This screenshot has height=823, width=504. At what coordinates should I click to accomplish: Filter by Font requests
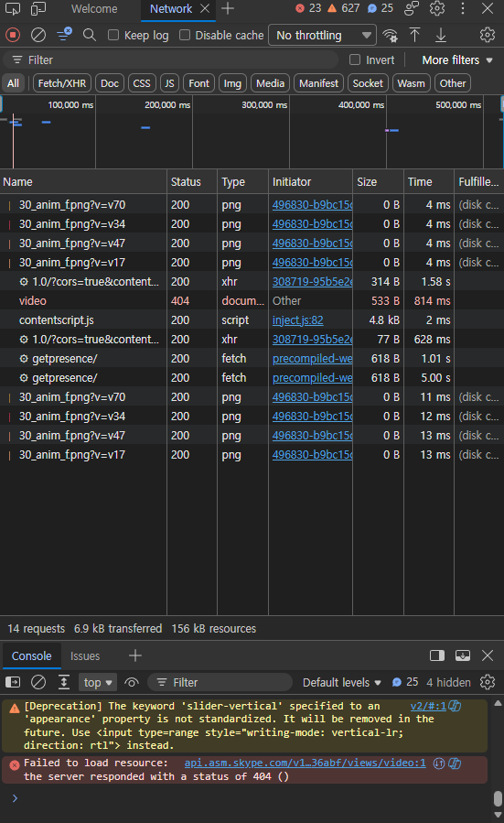[x=198, y=83]
